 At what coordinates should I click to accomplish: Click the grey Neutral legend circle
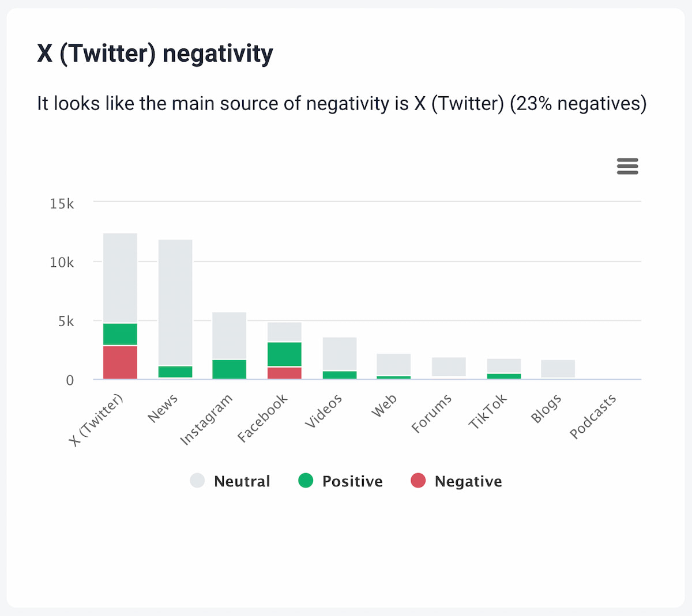tap(197, 481)
